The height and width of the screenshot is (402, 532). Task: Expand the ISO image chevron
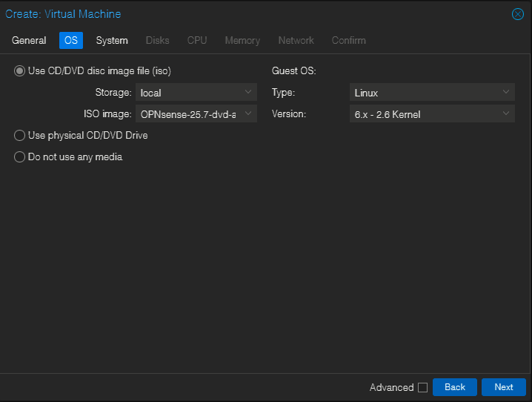tap(248, 113)
